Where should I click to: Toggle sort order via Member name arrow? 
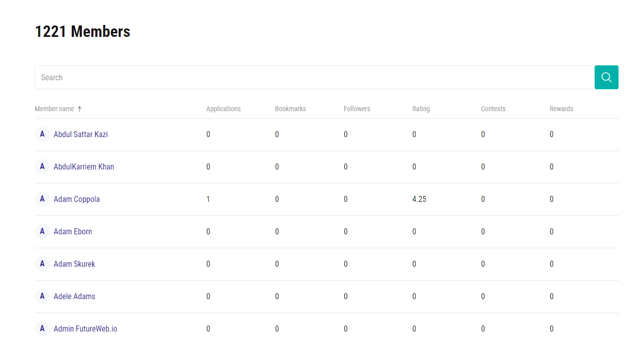pos(79,109)
